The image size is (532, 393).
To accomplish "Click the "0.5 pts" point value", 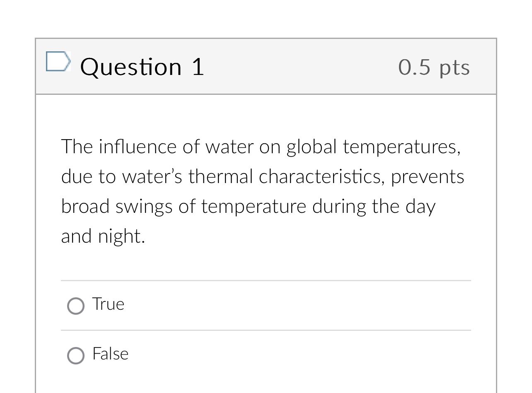I will tap(434, 68).
